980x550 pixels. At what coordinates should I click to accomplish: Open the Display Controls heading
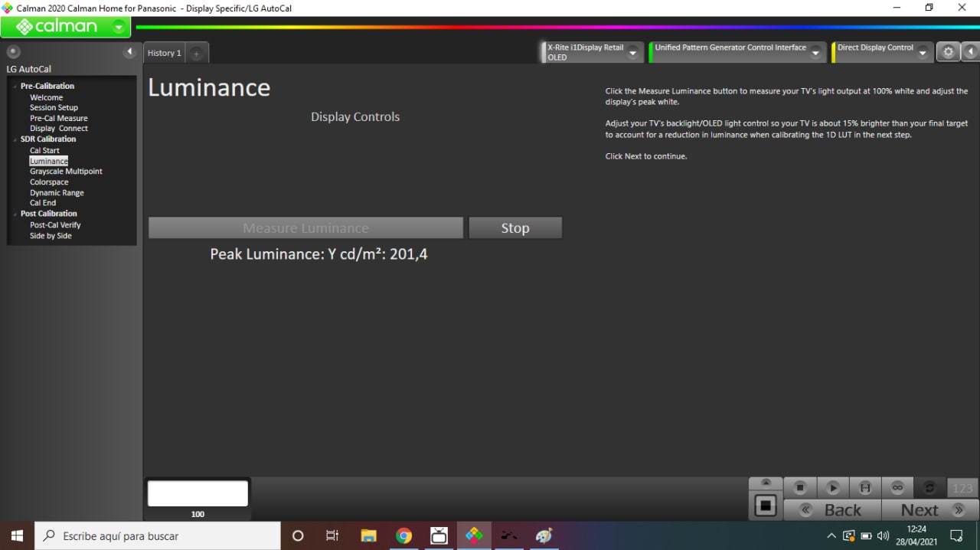355,117
